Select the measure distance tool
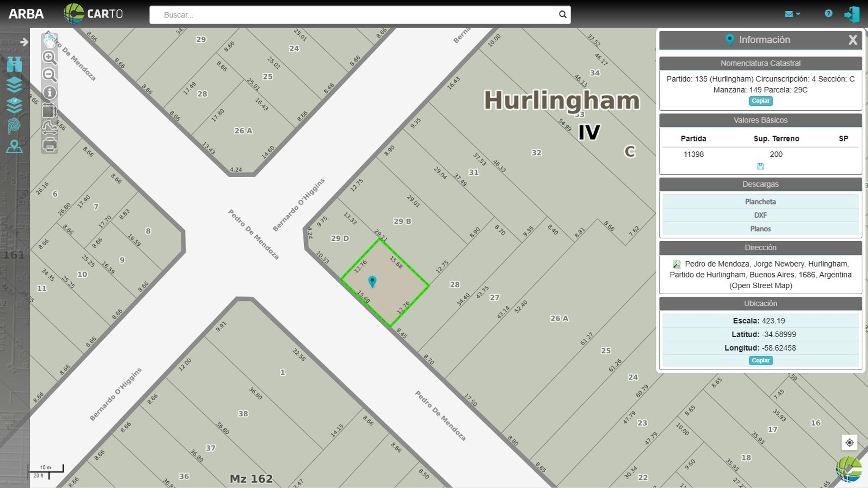 pyautogui.click(x=50, y=127)
